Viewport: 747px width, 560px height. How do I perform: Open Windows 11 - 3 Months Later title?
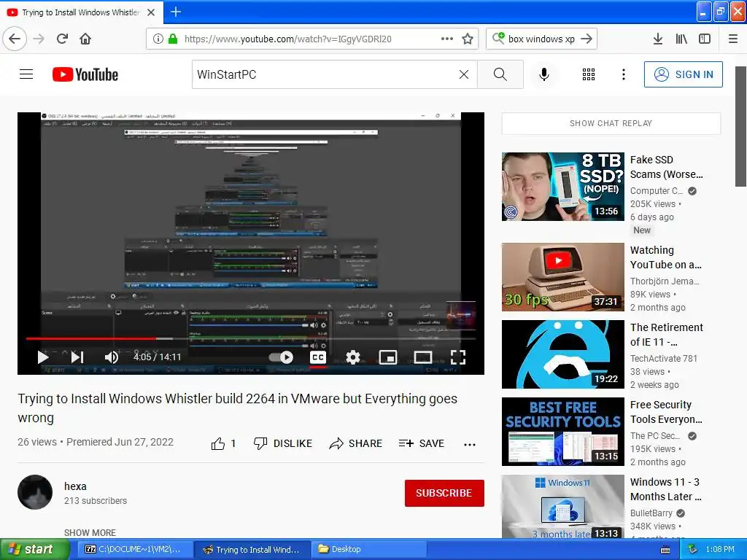[x=665, y=489]
